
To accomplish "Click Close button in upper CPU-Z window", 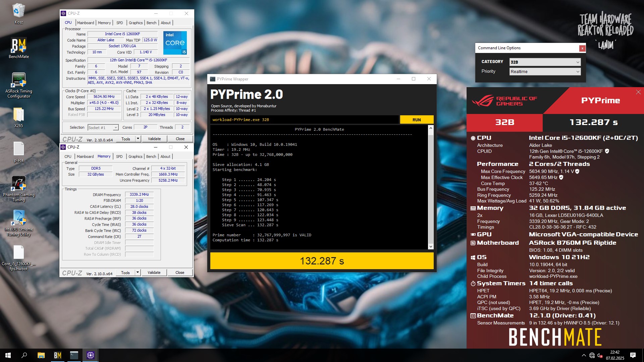I will [x=180, y=139].
